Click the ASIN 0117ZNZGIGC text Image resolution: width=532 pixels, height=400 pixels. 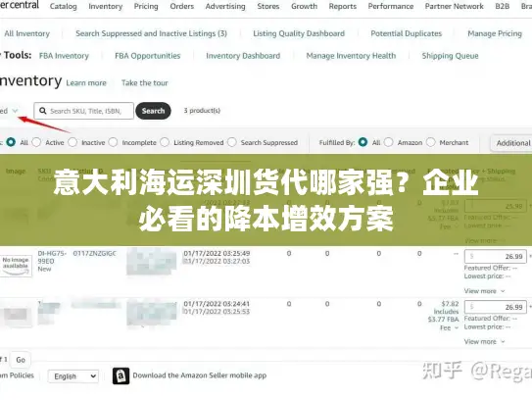(95, 253)
